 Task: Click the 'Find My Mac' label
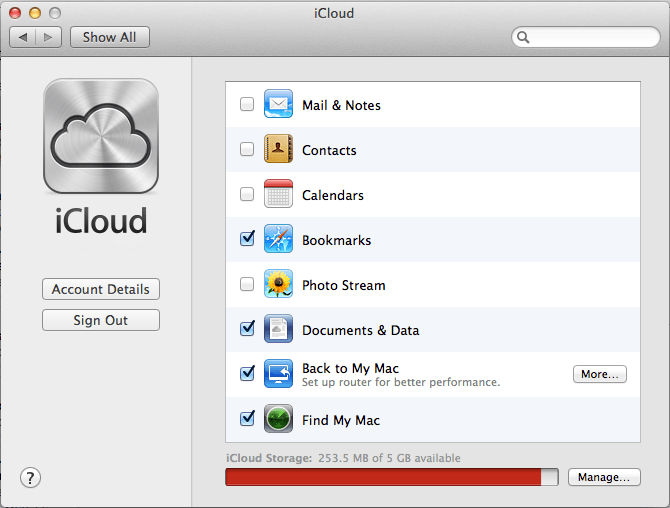click(x=341, y=420)
